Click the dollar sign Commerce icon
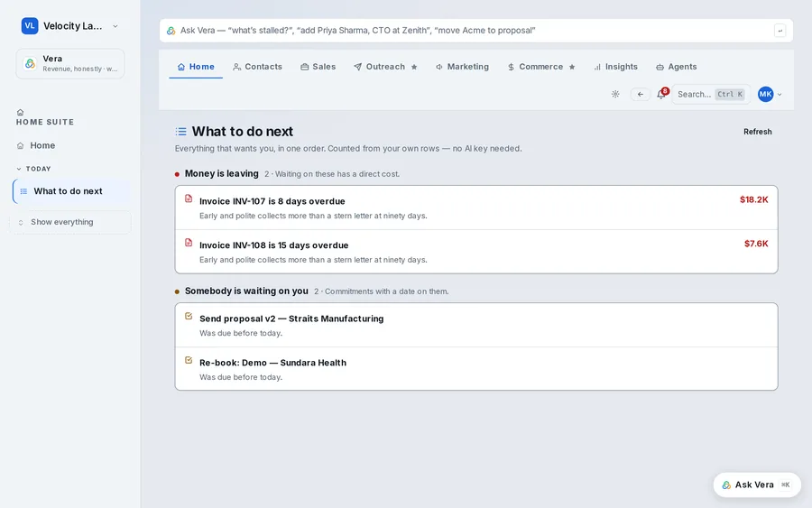This screenshot has width=812, height=508. click(512, 67)
